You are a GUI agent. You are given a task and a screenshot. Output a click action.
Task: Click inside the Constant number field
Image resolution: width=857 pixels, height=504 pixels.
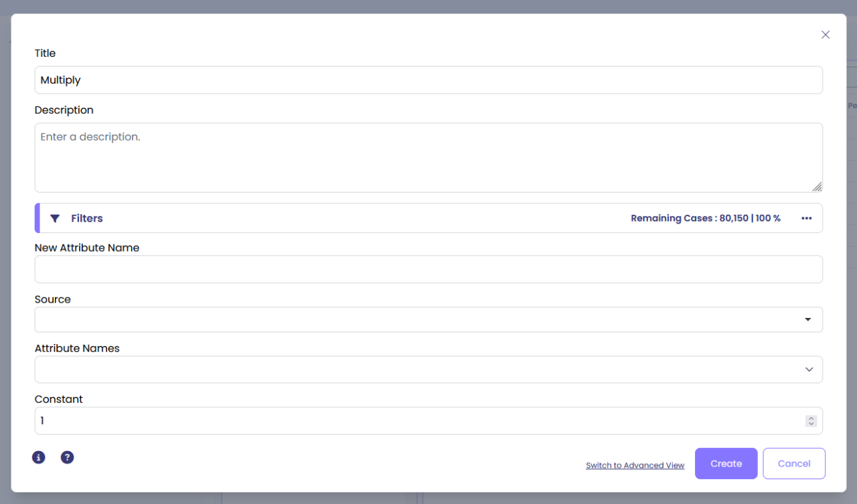pos(415,421)
